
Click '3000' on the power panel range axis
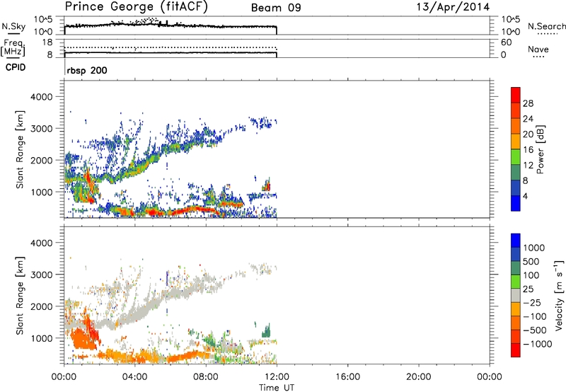[42, 129]
